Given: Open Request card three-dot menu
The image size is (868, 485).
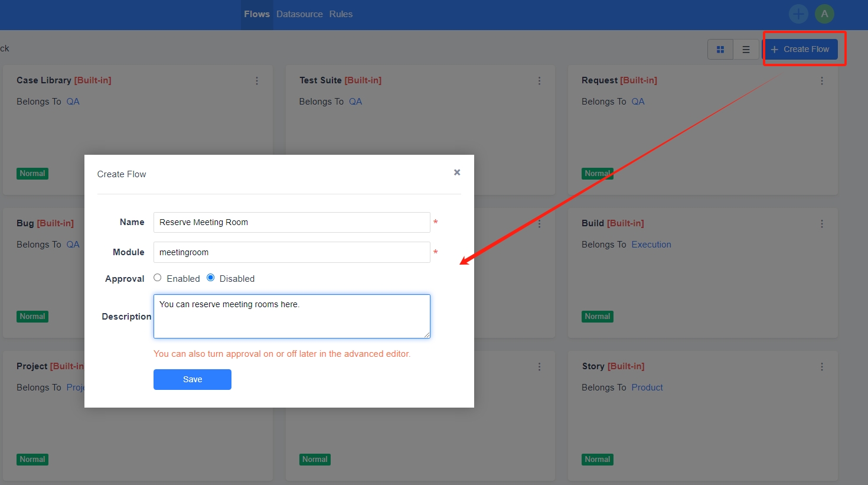Looking at the screenshot, I should pyautogui.click(x=821, y=81).
